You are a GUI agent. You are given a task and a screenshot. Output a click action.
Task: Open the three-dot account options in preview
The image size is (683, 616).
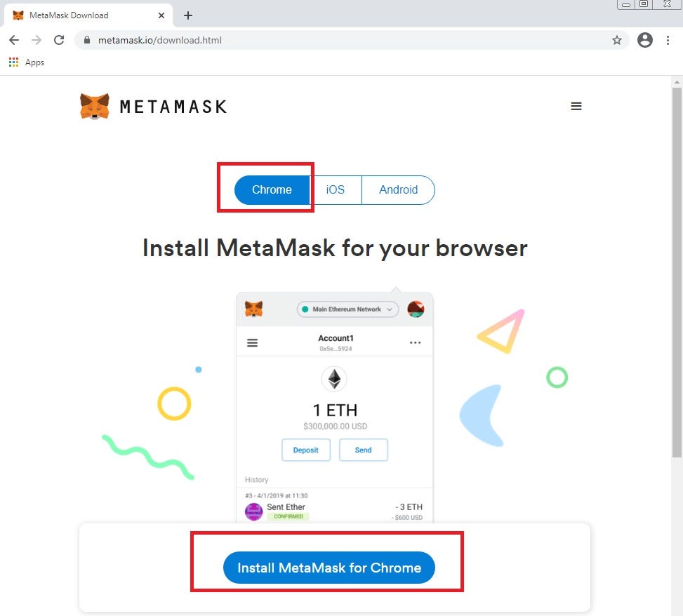pos(415,343)
